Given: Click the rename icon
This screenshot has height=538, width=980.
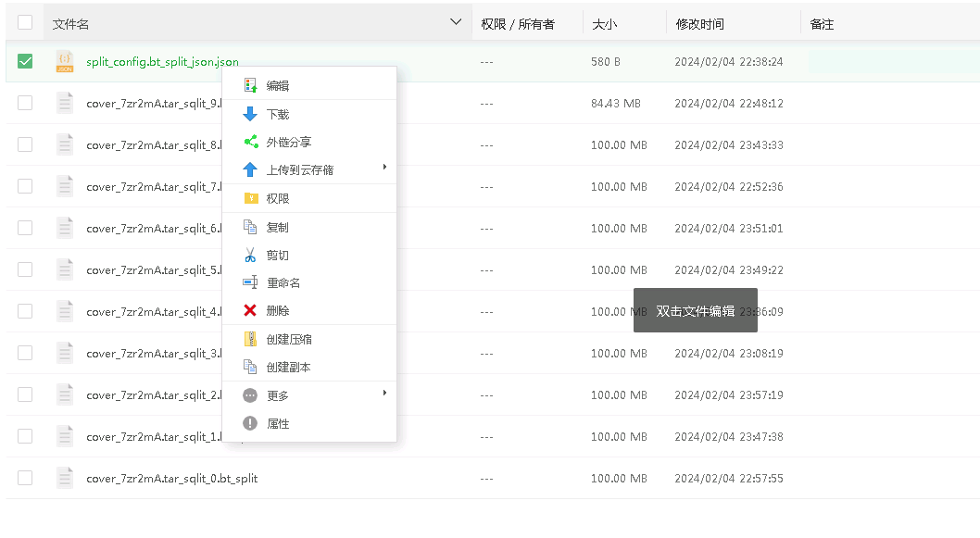Looking at the screenshot, I should 250,282.
